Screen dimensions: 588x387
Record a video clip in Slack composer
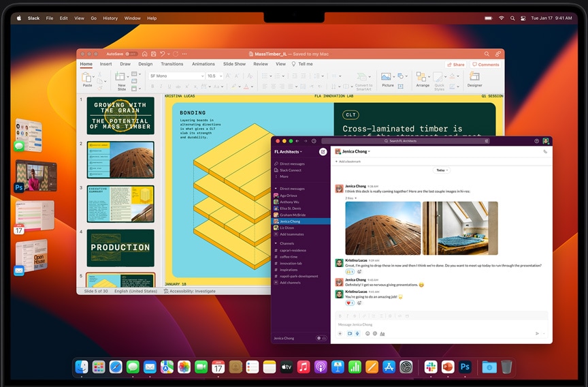(350, 334)
